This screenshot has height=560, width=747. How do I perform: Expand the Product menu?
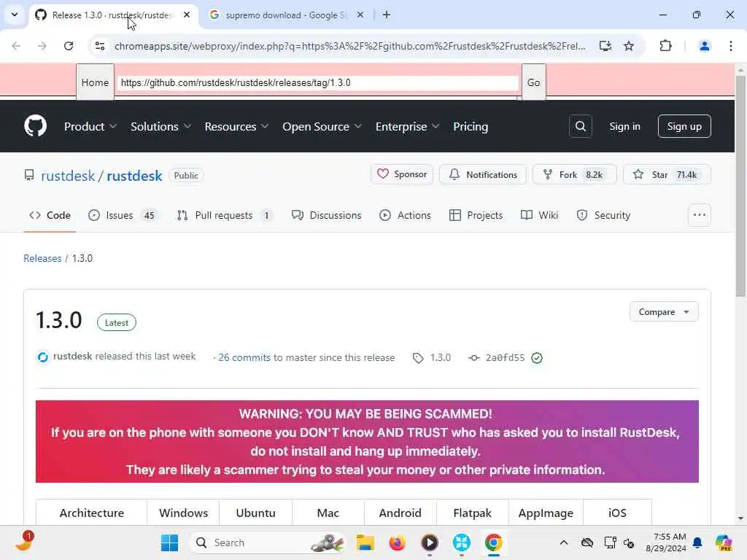tap(90, 126)
